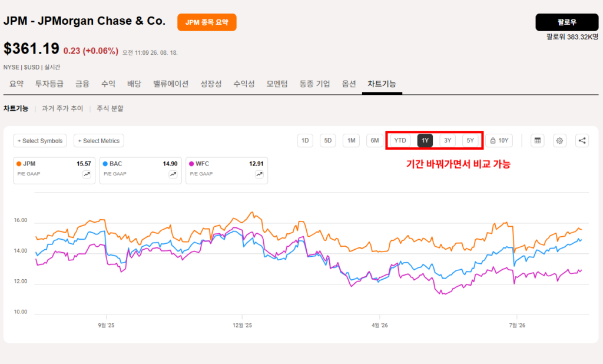Open the Select Symbols picker
The width and height of the screenshot is (603, 364).
click(40, 141)
